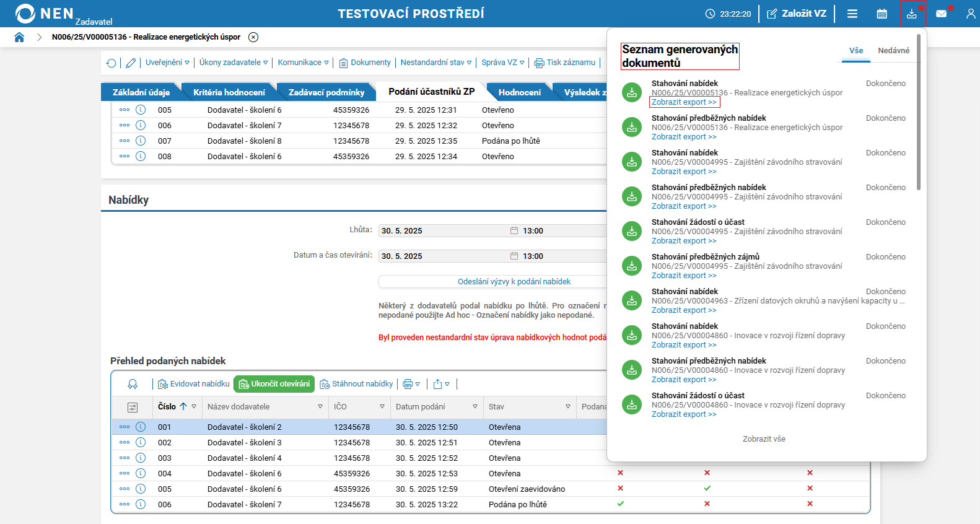
Task: Click the pencil edit icon
Action: [x=131, y=63]
